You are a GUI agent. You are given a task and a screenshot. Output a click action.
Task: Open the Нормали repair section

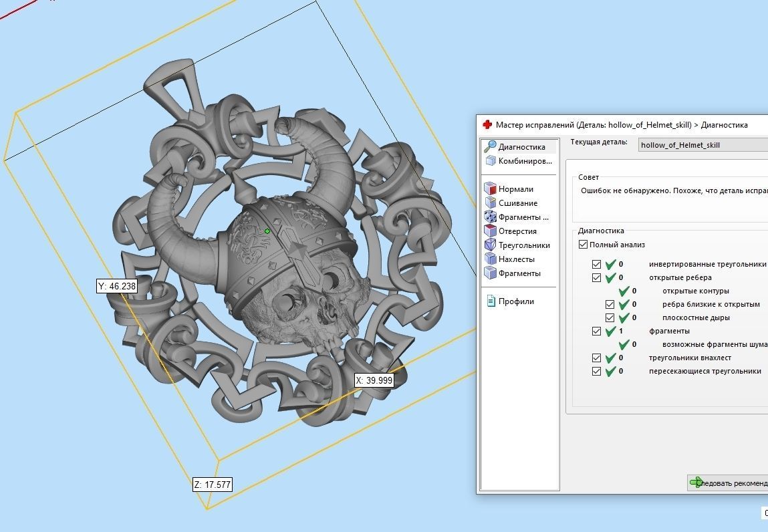pos(516,189)
